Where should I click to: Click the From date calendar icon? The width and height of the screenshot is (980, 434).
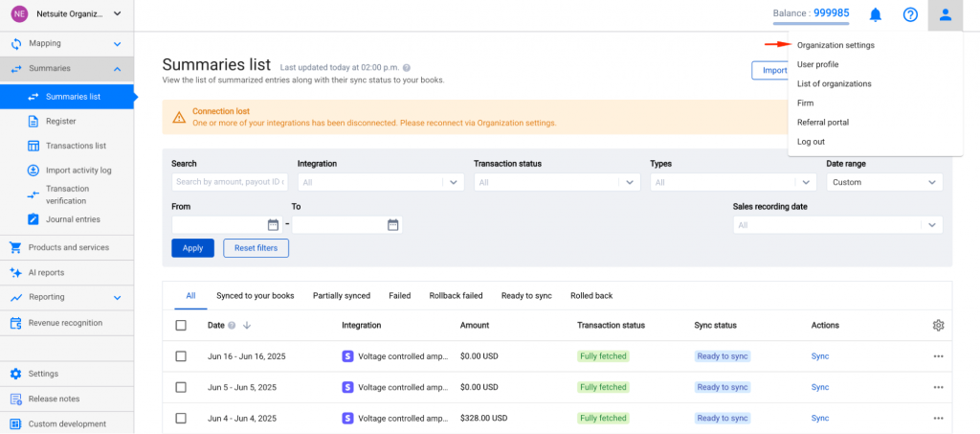pos(273,225)
